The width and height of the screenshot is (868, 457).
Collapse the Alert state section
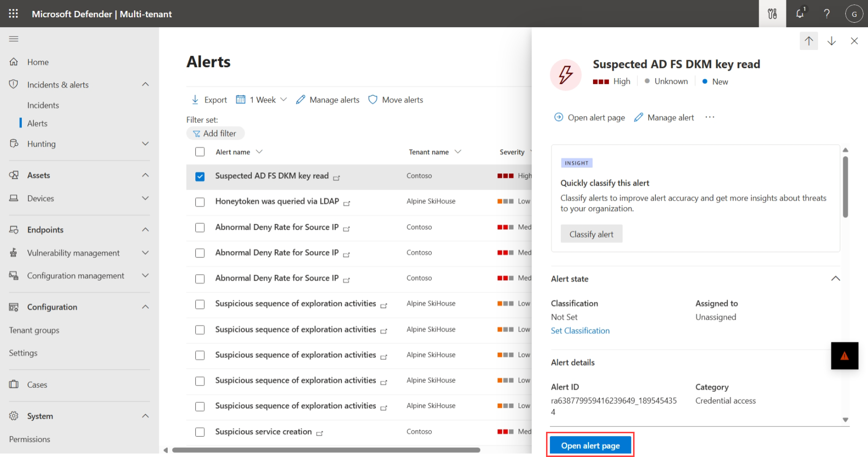[835, 279]
